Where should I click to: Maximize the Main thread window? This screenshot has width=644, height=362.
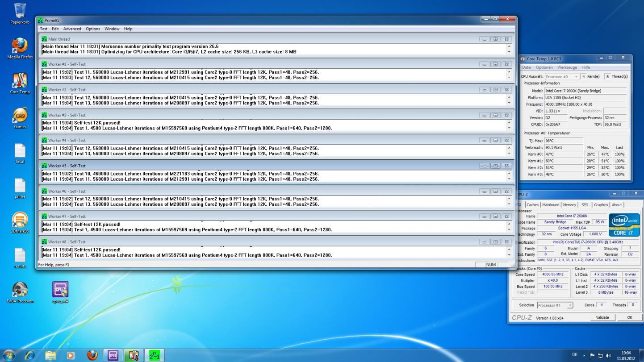(x=496, y=39)
